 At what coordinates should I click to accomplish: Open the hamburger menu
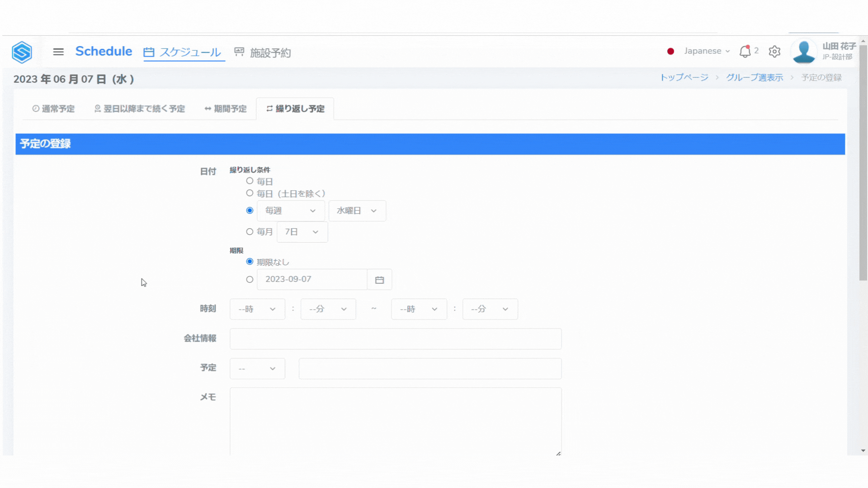click(x=58, y=52)
